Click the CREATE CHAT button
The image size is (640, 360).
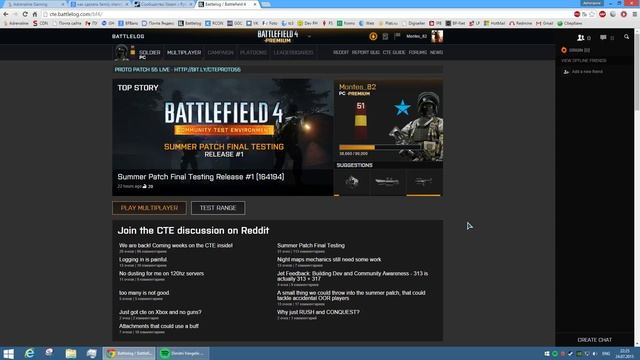click(x=595, y=340)
